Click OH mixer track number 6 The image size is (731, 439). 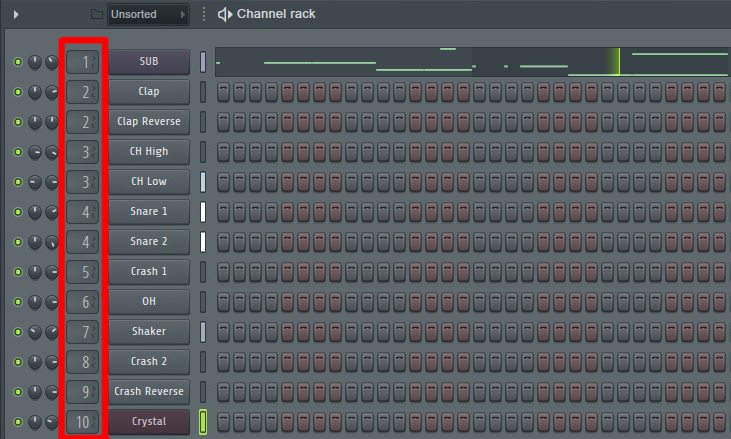coord(83,302)
